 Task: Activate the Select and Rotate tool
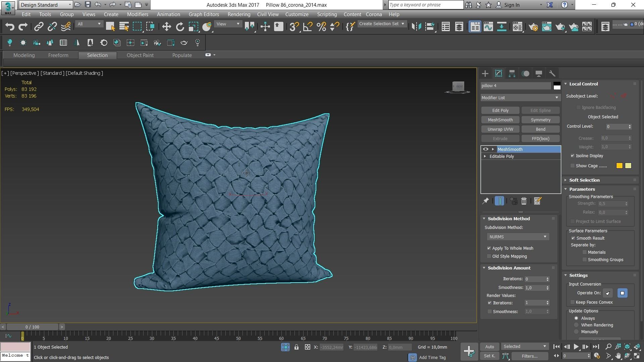pos(180,27)
